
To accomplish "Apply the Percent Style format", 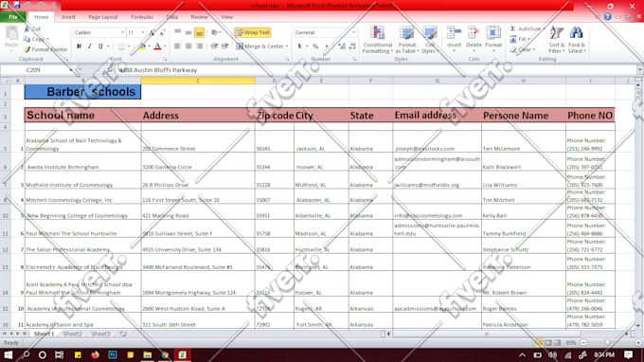I will click(x=315, y=46).
